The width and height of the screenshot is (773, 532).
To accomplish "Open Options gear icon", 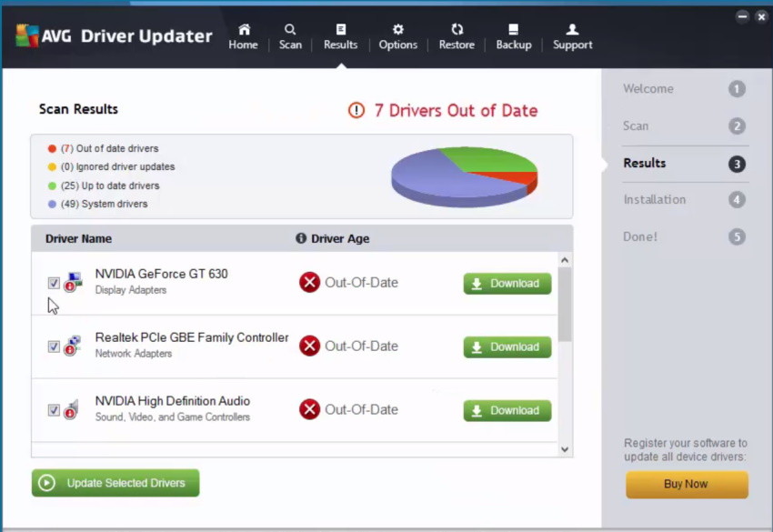I will click(397, 29).
